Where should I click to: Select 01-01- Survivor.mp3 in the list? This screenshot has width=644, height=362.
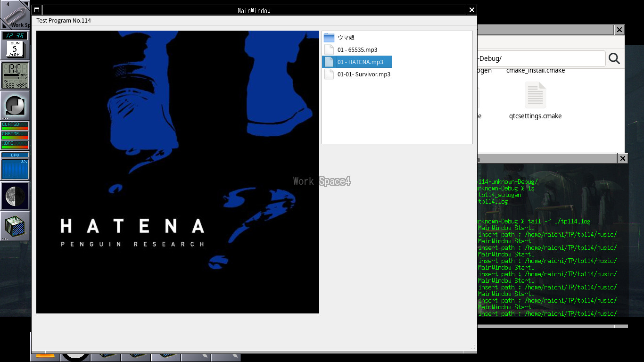357,74
